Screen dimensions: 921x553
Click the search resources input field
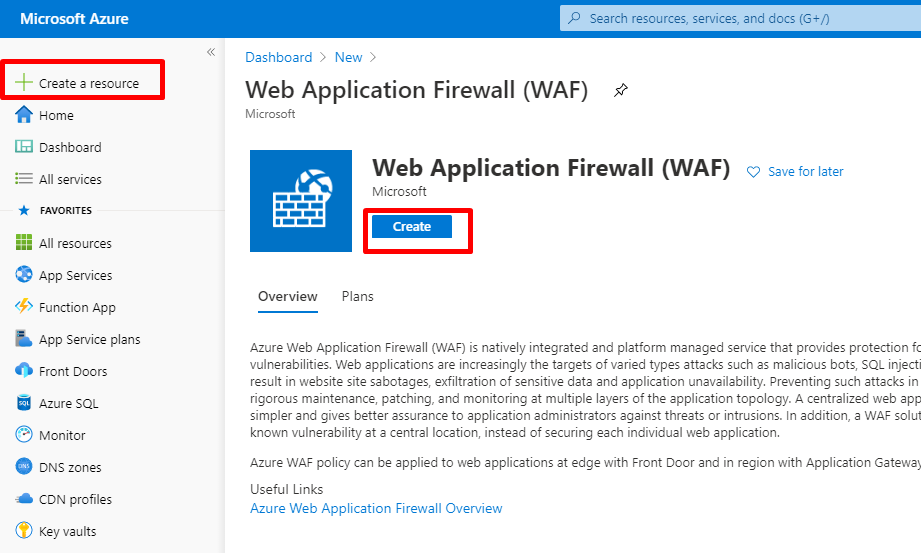[x=740, y=18]
